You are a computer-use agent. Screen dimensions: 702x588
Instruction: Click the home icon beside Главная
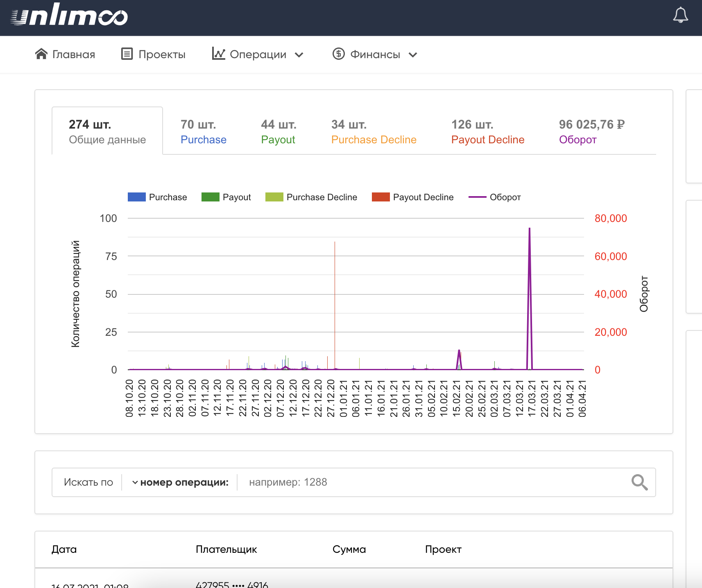tap(41, 54)
